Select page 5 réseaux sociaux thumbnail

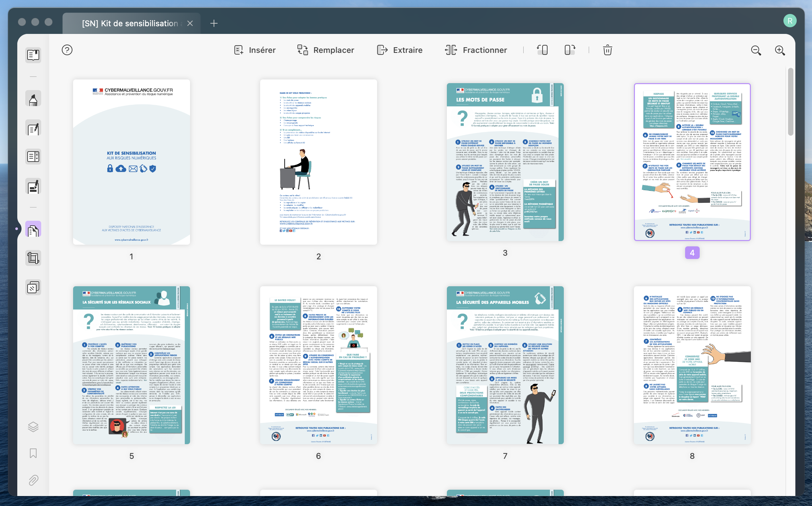pyautogui.click(x=132, y=365)
